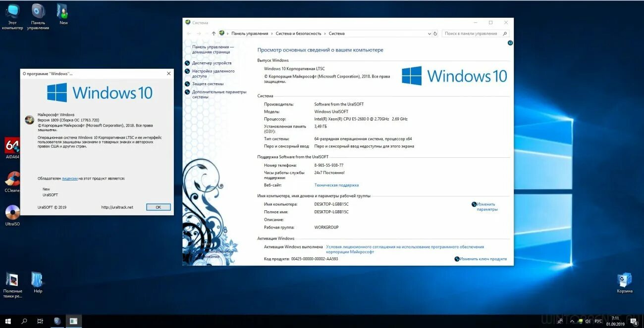This screenshot has height=328, width=644.
Task: Open taskbar search magnifier
Action: [24, 321]
